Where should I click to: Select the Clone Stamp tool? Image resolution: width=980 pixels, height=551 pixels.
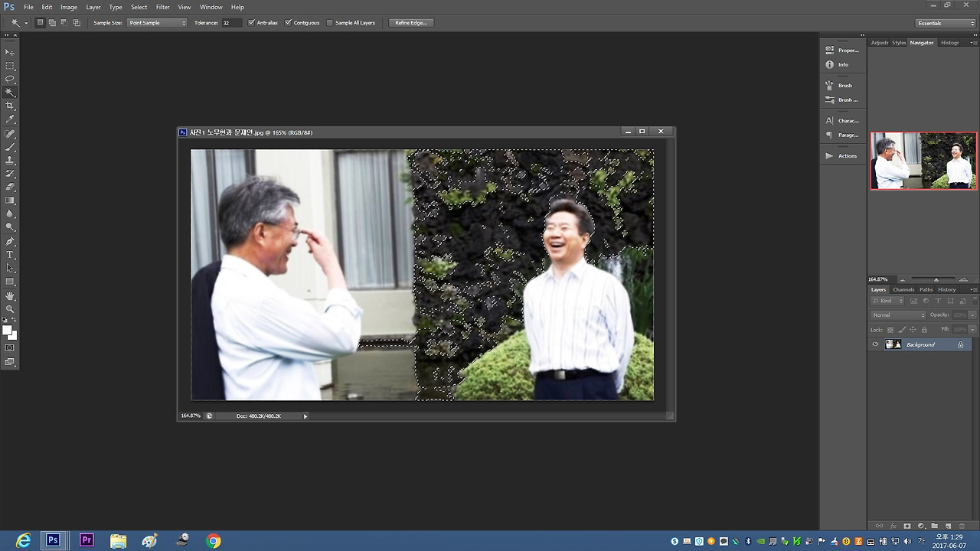10,161
